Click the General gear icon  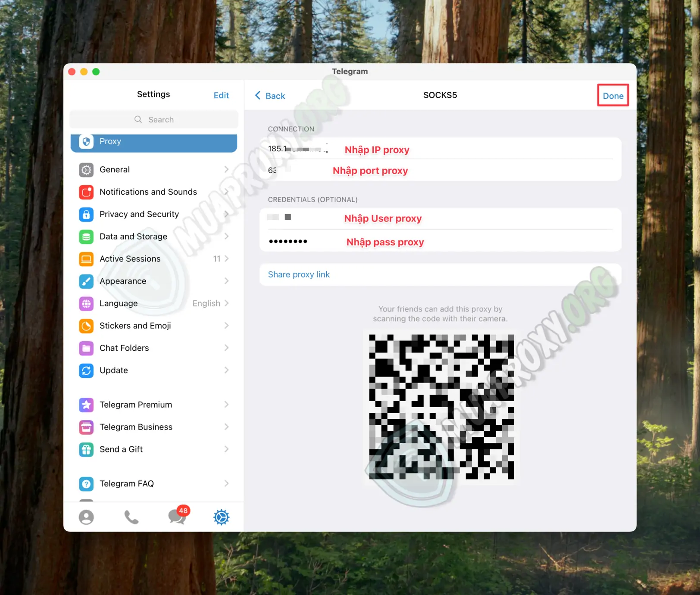[86, 170]
